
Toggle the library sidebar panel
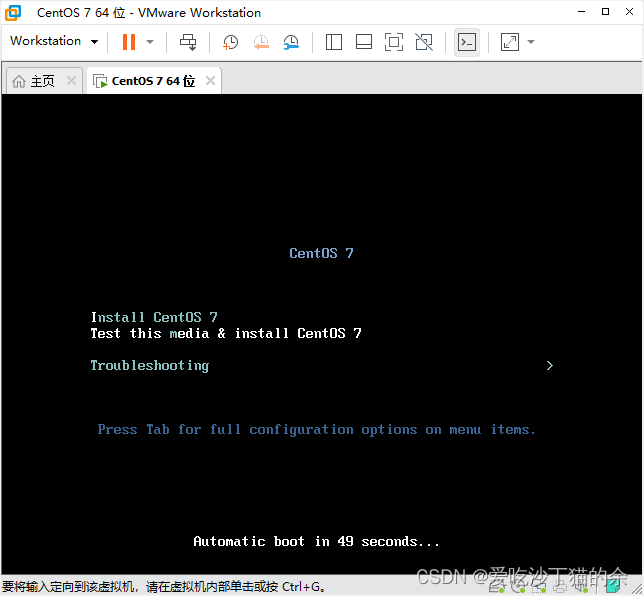click(334, 42)
